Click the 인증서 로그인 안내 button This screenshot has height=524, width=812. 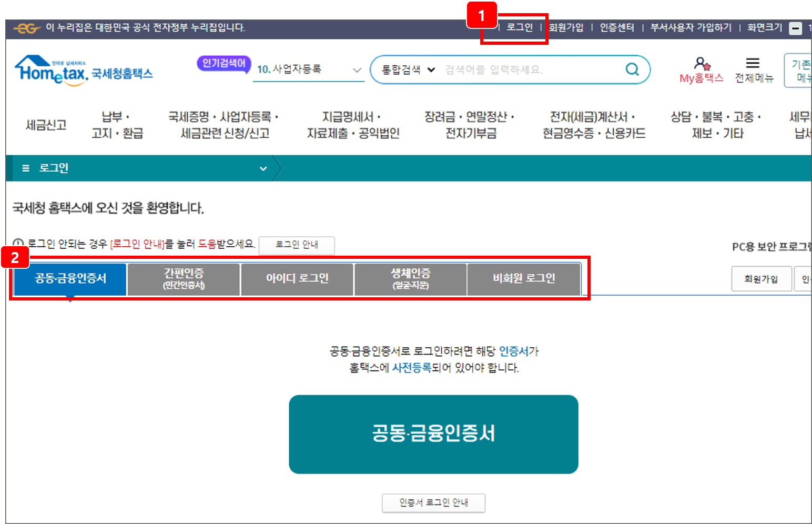(433, 503)
